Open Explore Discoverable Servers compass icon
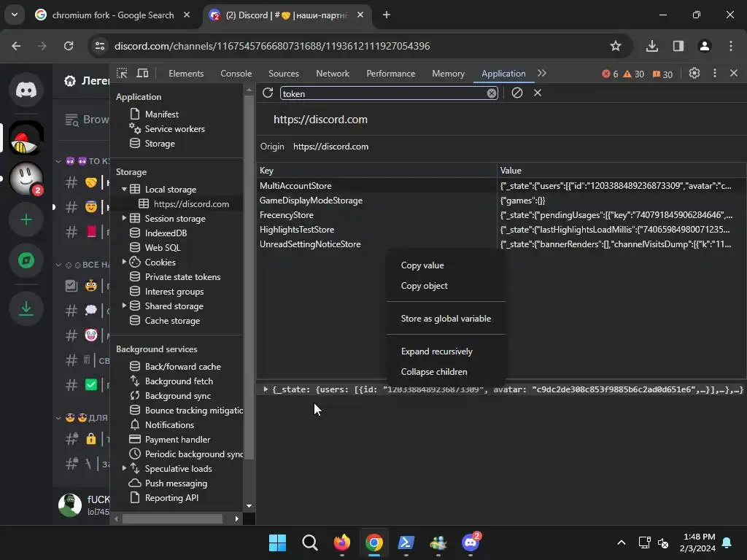This screenshot has width=747, height=560. (x=26, y=260)
